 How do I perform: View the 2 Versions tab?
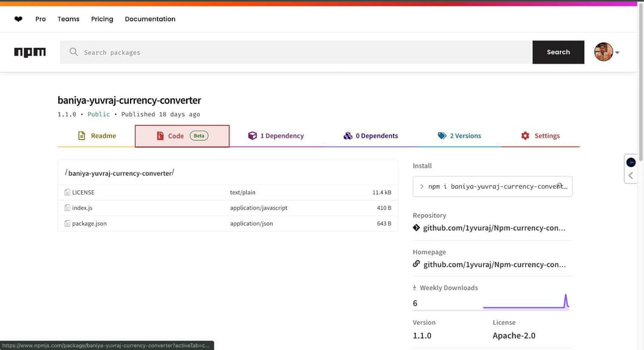pyautogui.click(x=459, y=136)
